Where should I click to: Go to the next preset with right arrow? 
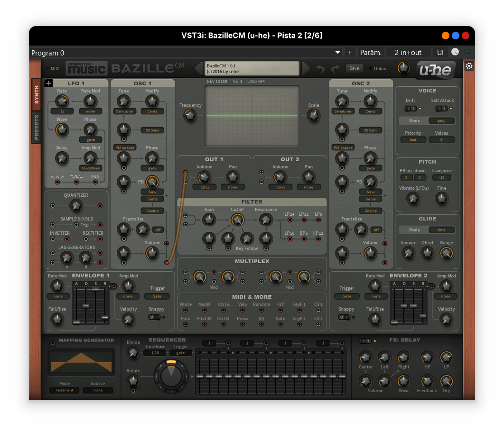(306, 68)
